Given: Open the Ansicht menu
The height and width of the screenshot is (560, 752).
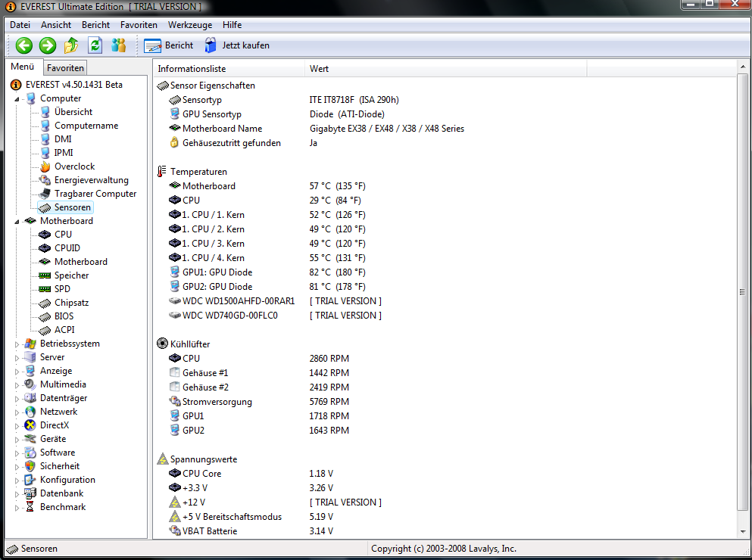Looking at the screenshot, I should tap(56, 25).
